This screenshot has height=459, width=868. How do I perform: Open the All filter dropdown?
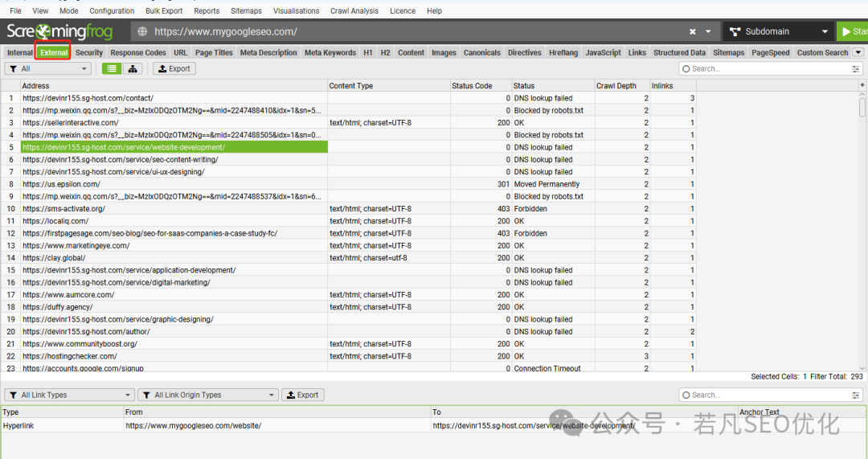[x=47, y=68]
